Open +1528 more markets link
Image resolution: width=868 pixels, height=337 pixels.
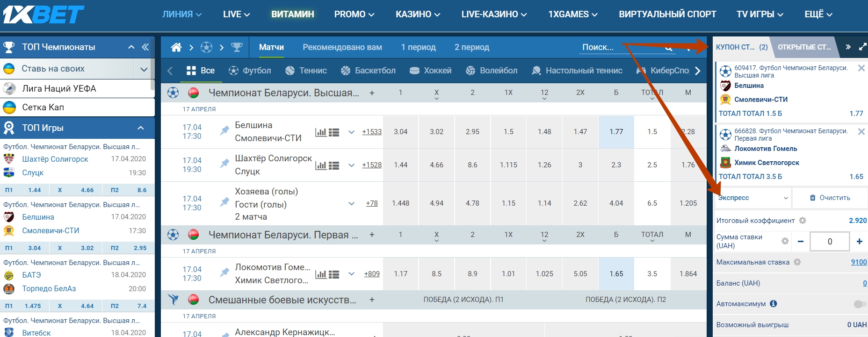[372, 165]
